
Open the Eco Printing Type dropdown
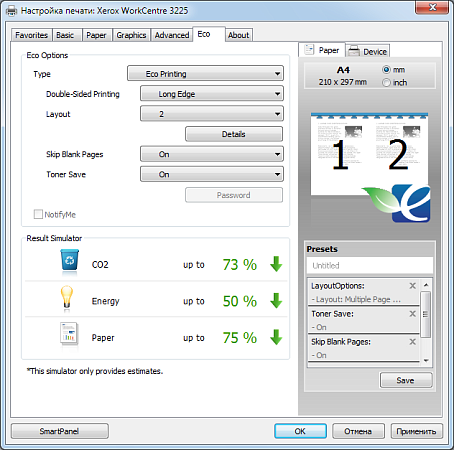[x=205, y=74]
